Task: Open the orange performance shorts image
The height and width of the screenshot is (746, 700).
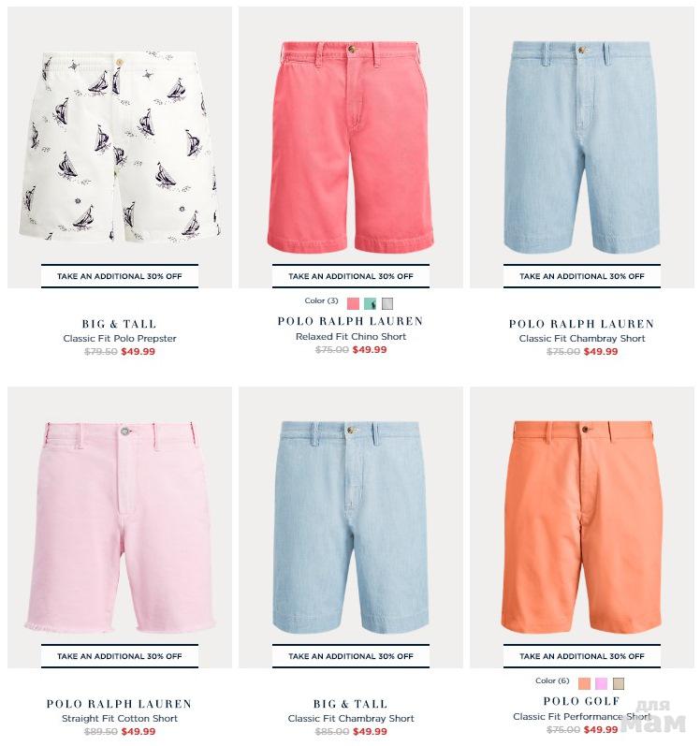Action: pyautogui.click(x=581, y=527)
